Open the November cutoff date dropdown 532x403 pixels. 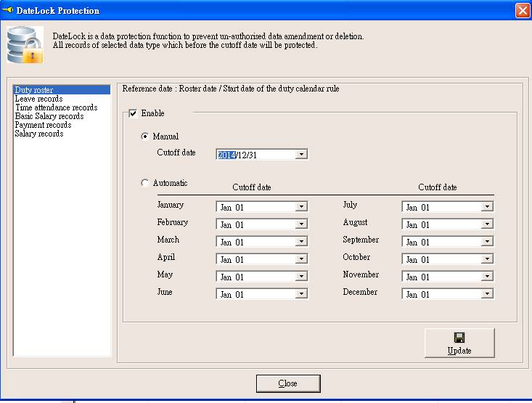tap(487, 277)
